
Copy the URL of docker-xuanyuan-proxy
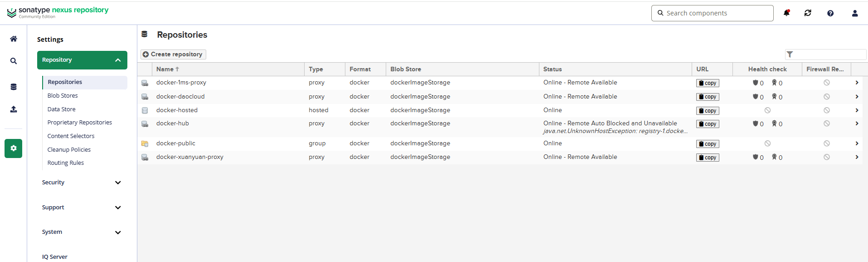coord(708,158)
